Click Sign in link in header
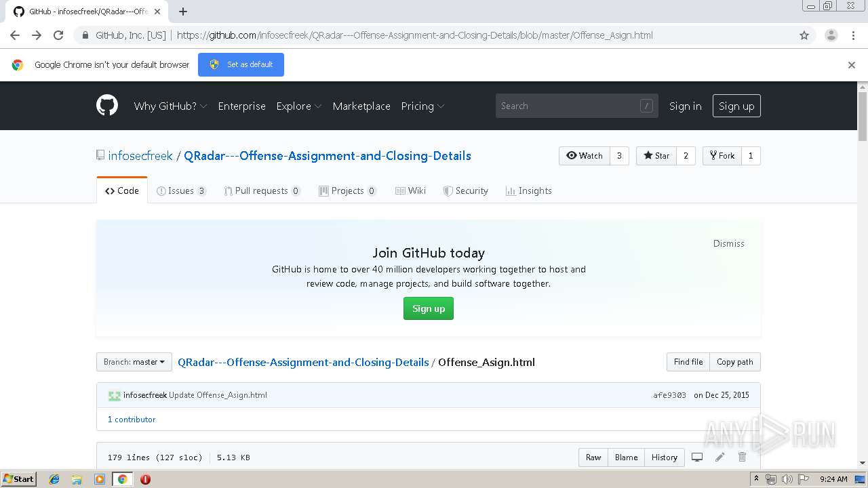 tap(685, 106)
